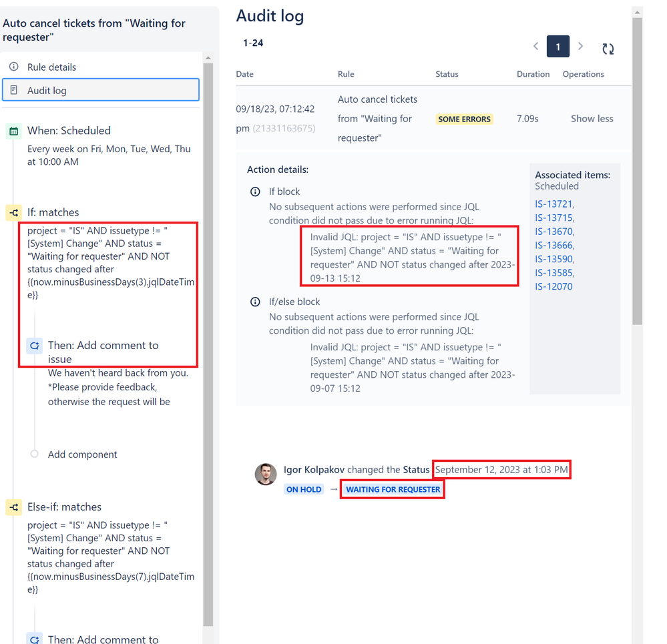Click the main page scrollbar up arrow
This screenshot has width=667, height=644.
637,12
